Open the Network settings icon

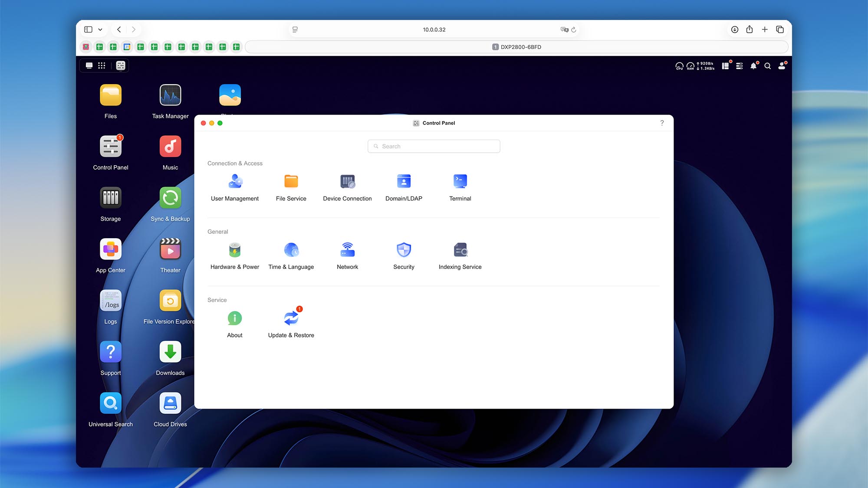[x=347, y=250]
